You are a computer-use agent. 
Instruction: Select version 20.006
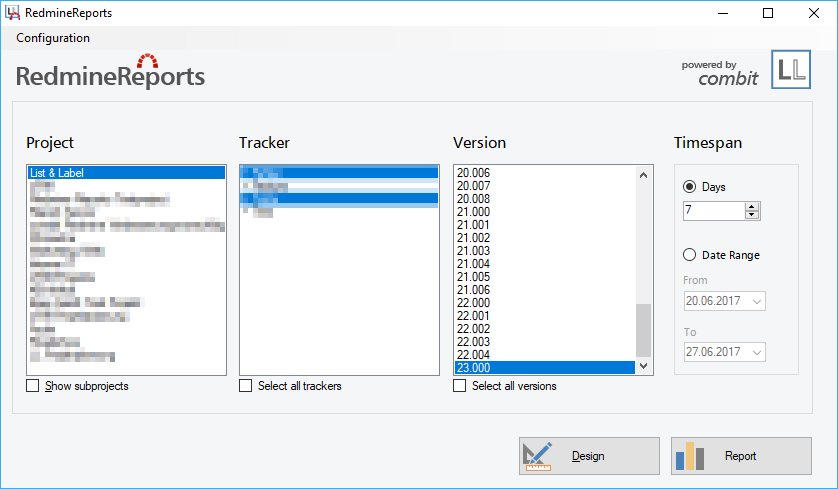[x=545, y=173]
